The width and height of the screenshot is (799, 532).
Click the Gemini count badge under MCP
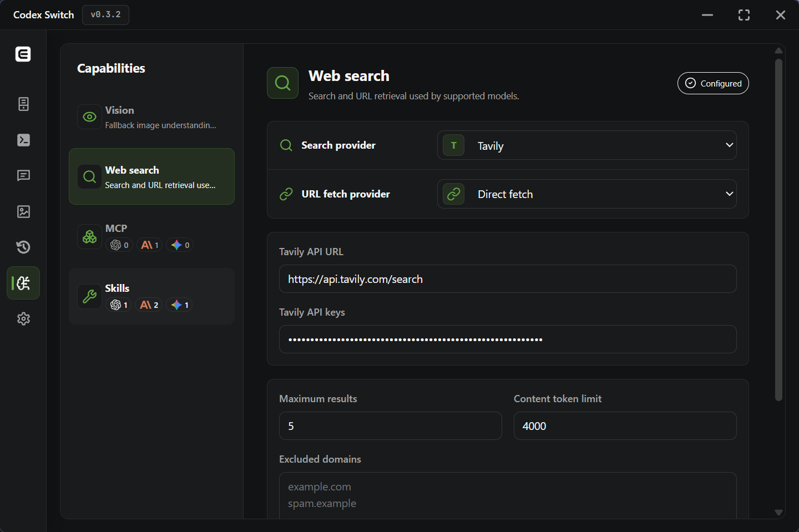point(180,245)
